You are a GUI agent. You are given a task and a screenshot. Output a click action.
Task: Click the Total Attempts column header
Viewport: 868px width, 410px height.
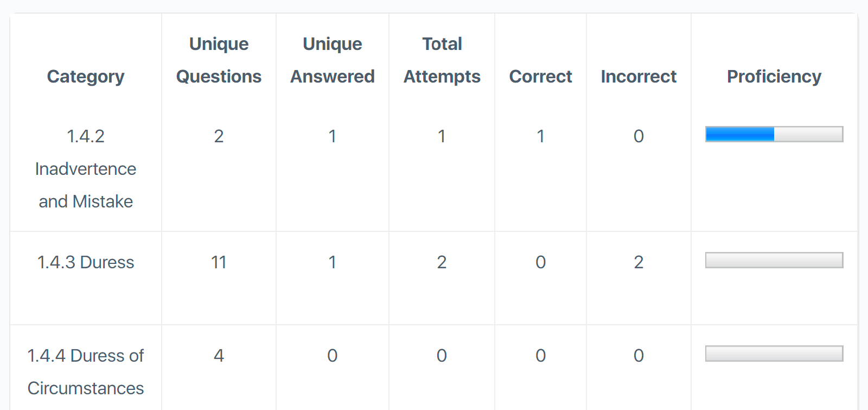442,60
